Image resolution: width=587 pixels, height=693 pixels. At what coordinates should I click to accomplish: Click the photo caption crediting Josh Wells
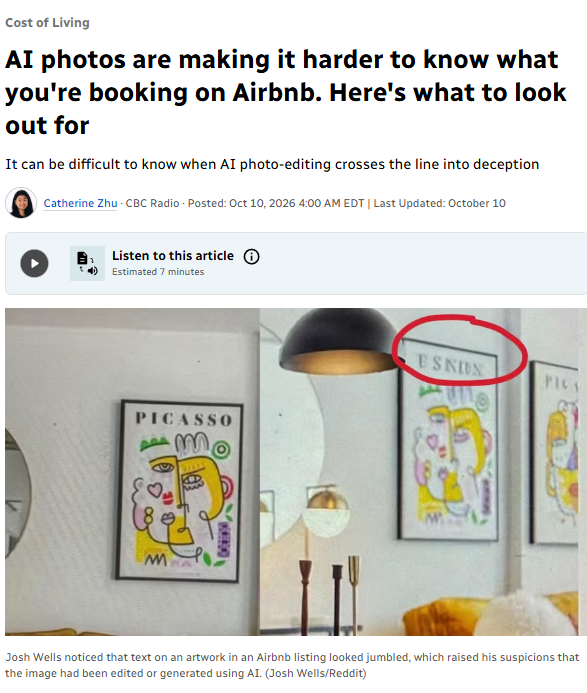tap(292, 665)
